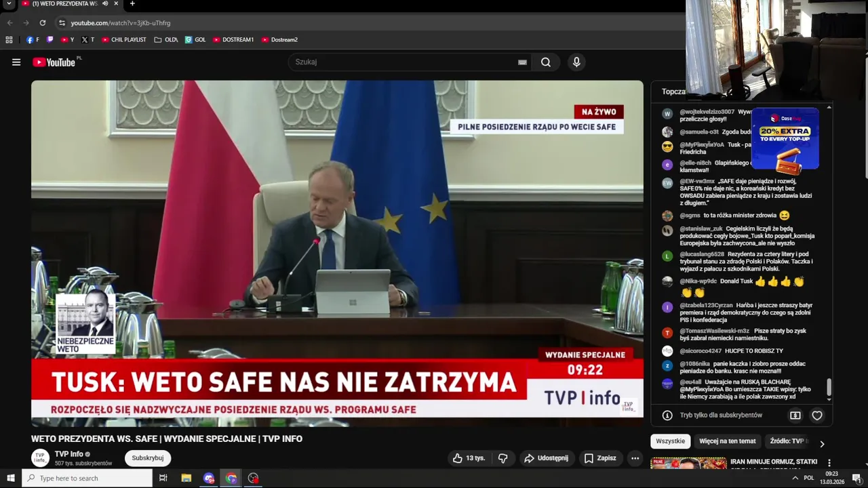Image resolution: width=868 pixels, height=488 pixels.
Task: Like the video (13 tys.)
Action: point(469,458)
